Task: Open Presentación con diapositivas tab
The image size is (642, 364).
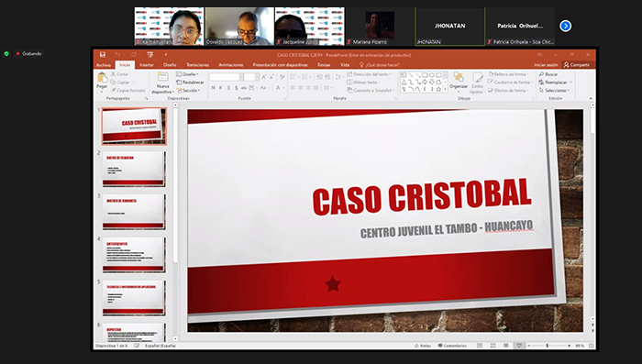Action: coord(280,65)
